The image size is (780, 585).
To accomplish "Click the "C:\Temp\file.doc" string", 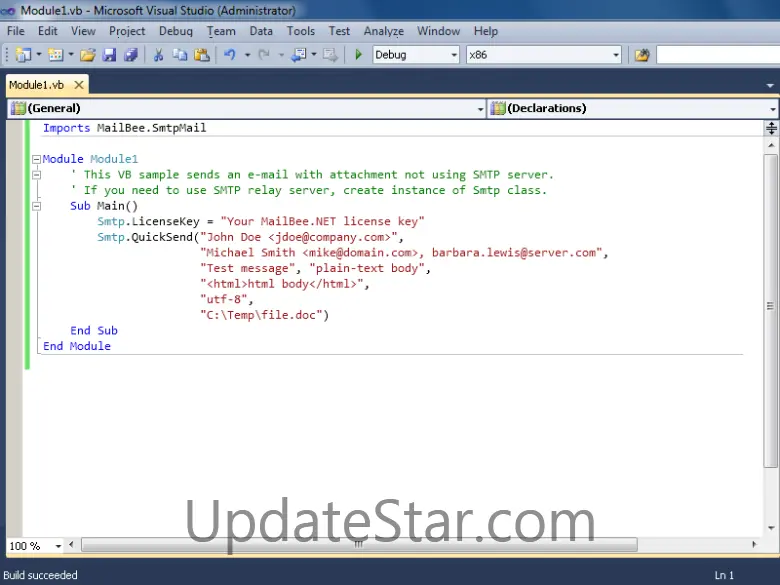I will [262, 315].
